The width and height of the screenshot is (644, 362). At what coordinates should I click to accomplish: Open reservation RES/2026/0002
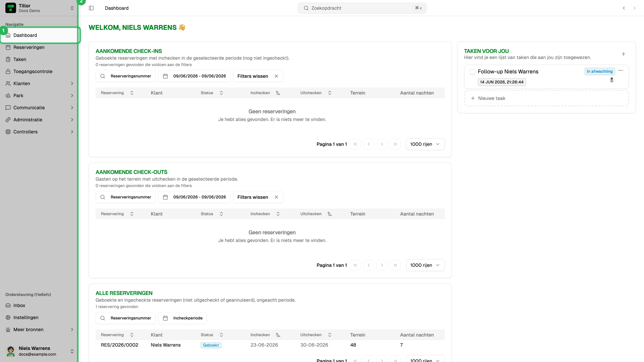tap(120, 345)
